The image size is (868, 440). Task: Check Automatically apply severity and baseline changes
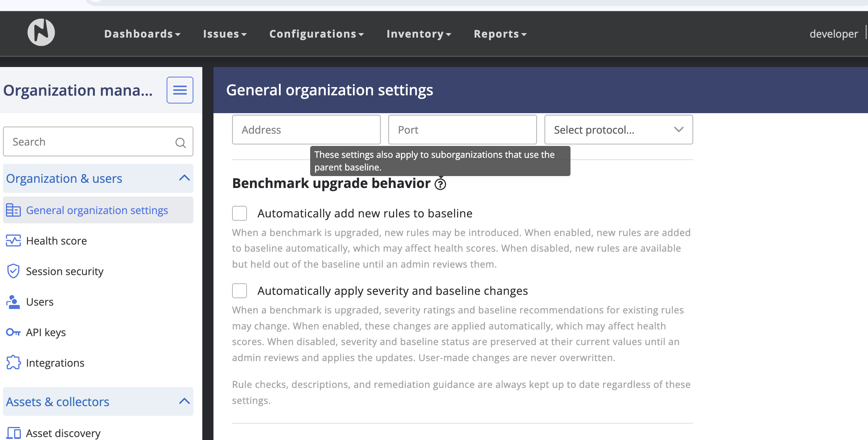point(239,291)
